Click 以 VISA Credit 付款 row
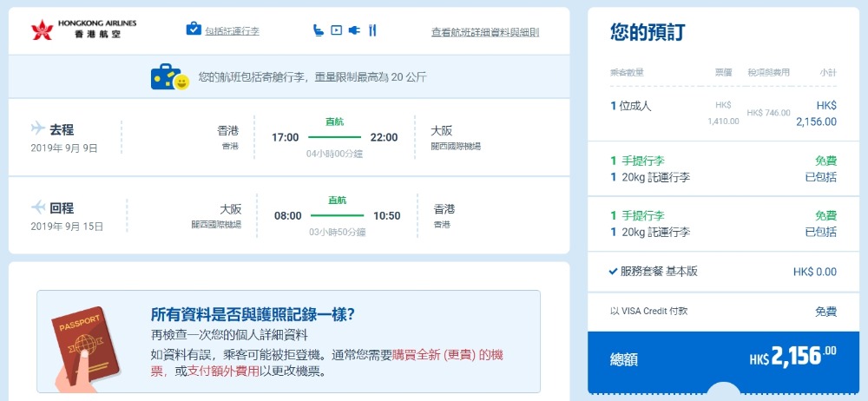Viewport: 868px width, 401px height. [643, 311]
